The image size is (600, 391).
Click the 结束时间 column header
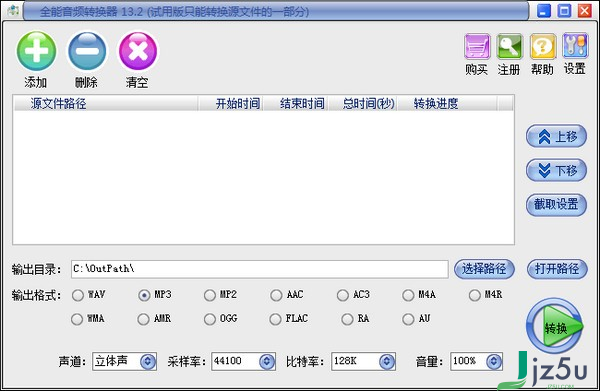[x=295, y=104]
